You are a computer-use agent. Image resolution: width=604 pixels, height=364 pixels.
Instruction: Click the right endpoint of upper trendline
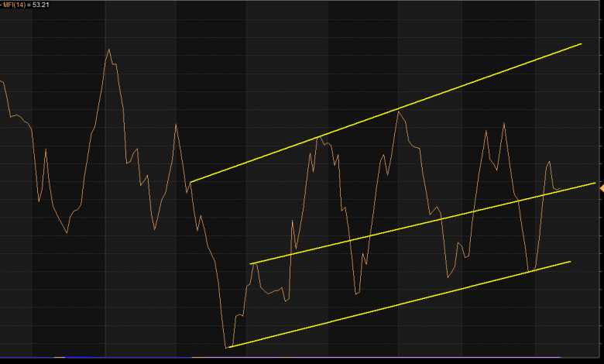(581, 44)
